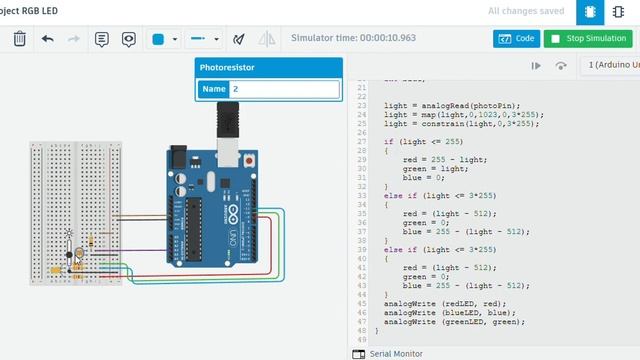Pick the blue wire color swatch

coord(158,39)
